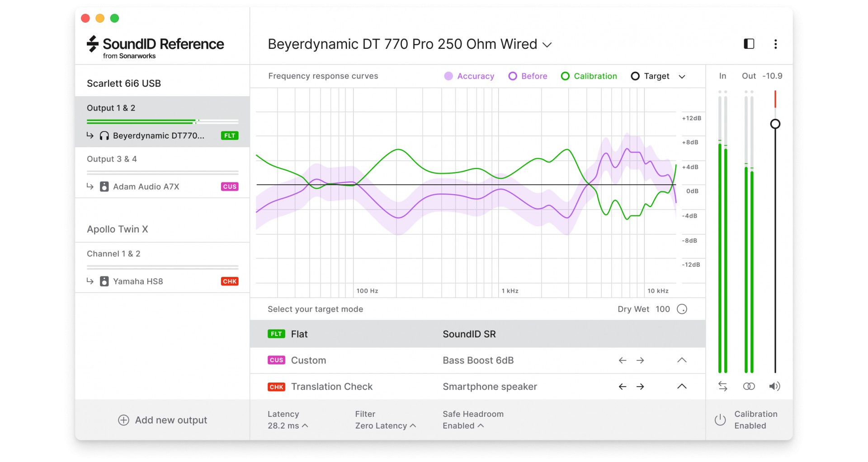
Task: Click the CHK badge on Yamaha HS8 row
Action: (230, 281)
